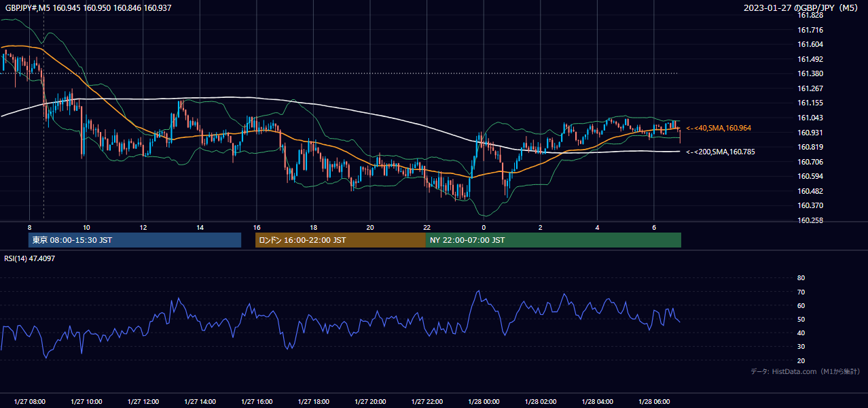Click the 160.258 price axis label
This screenshot has height=408, width=868.
click(810, 220)
